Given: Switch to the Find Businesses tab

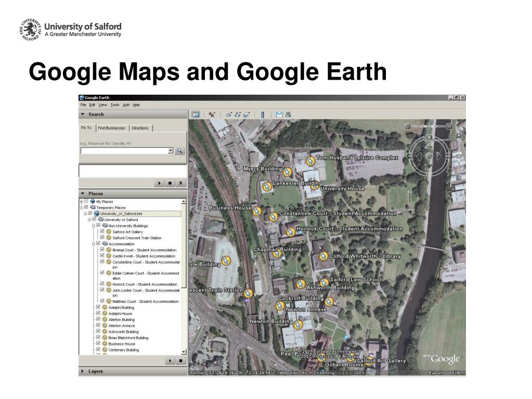Looking at the screenshot, I should [112, 128].
